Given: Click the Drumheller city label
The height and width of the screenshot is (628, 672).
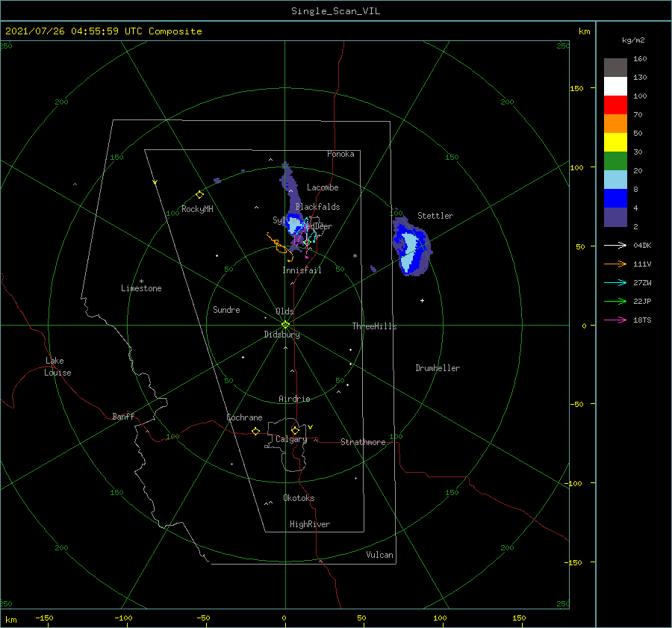Looking at the screenshot, I should coord(438,368).
